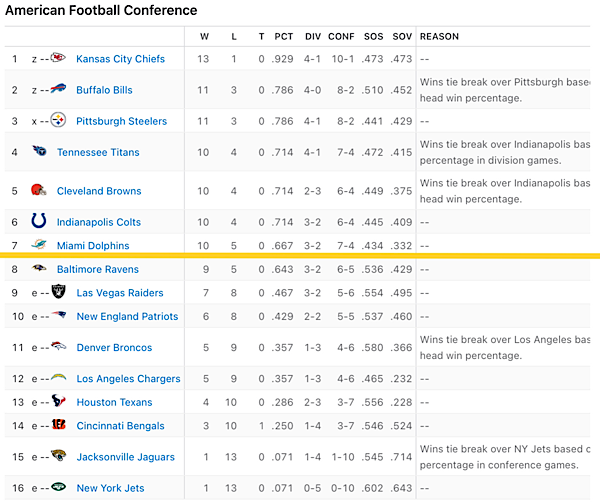
Task: Click the Kansas City Chiefs logo icon
Action: click(x=58, y=59)
